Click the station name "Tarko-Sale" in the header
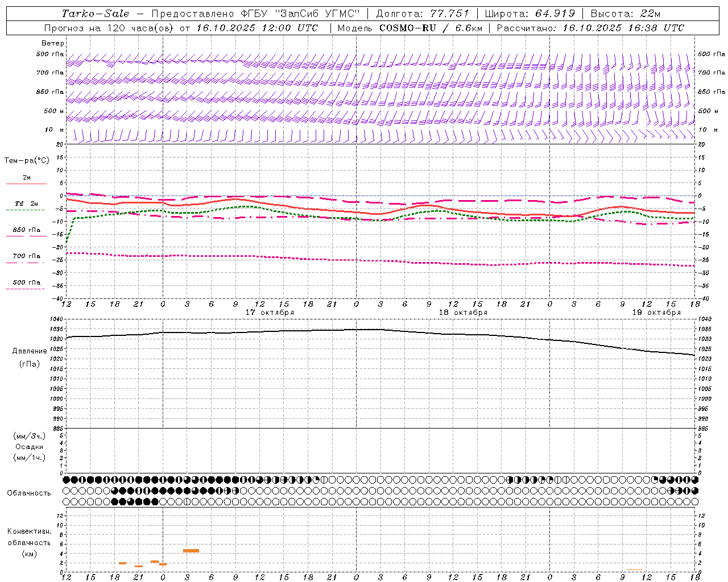Image resolution: width=728 pixels, height=582 pixels. [x=95, y=14]
